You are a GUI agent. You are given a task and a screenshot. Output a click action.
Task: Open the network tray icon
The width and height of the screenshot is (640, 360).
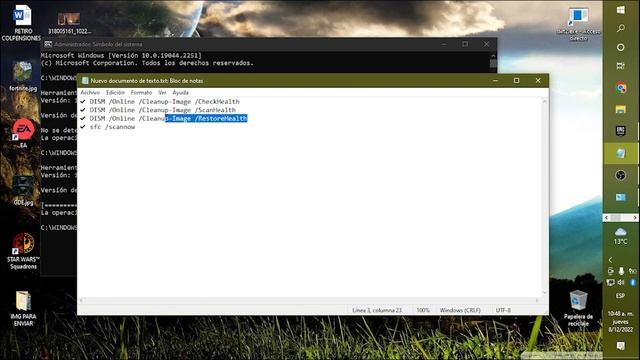click(611, 282)
